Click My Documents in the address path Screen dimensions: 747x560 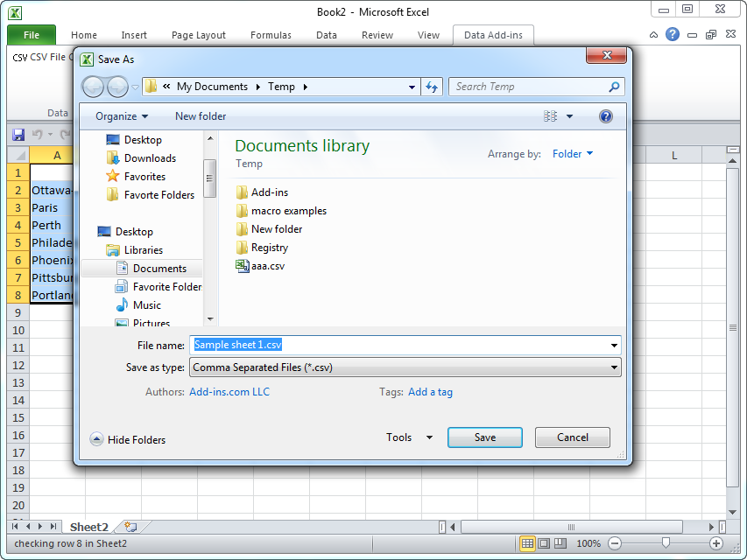pos(212,87)
